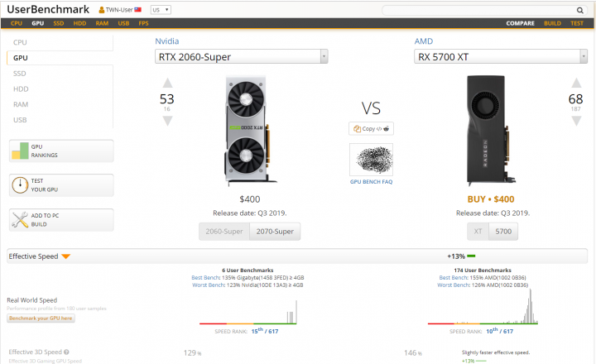The image size is (596, 364).
Task: Click the +13% effective speed value
Action: [456, 256]
